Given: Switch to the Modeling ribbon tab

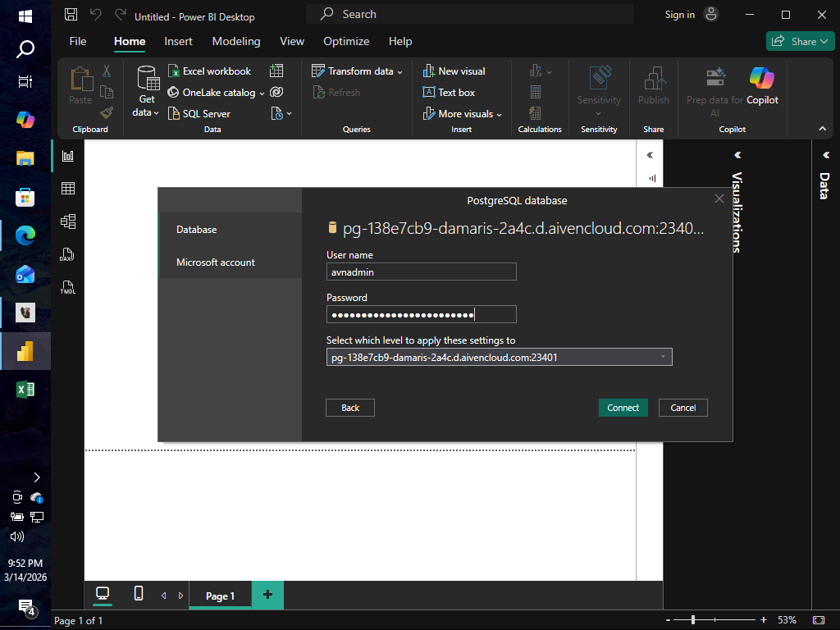Looking at the screenshot, I should [236, 41].
